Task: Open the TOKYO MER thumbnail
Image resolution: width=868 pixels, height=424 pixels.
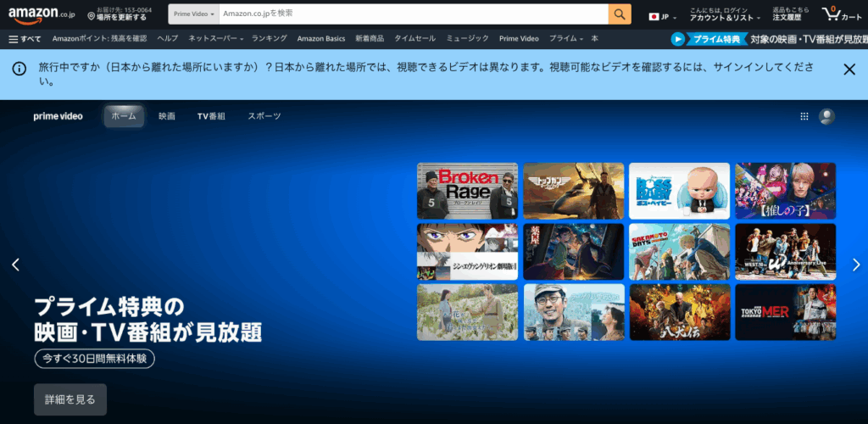Action: (x=786, y=312)
